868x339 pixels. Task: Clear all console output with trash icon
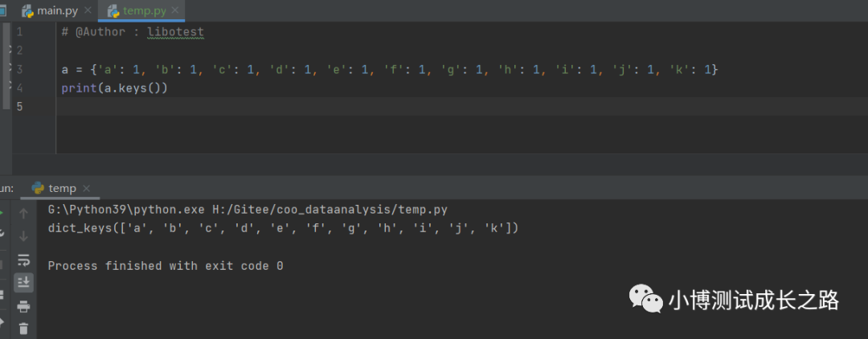[x=23, y=328]
